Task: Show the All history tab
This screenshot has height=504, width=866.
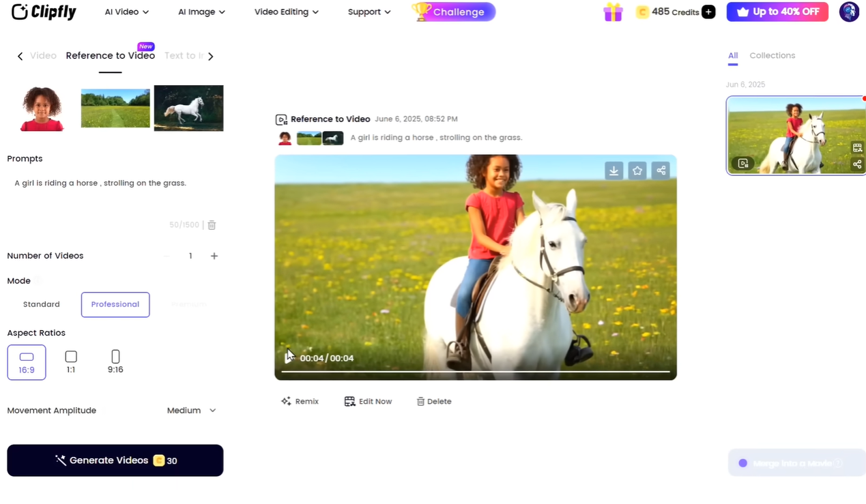Action: [733, 56]
